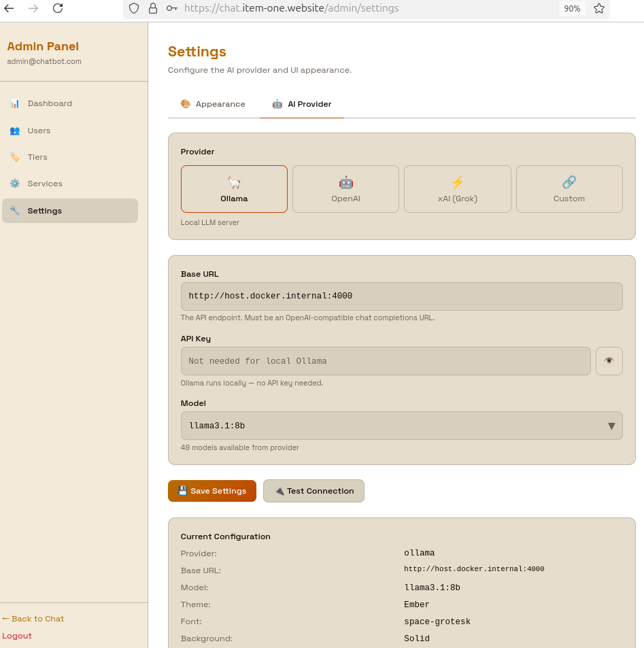This screenshot has width=644, height=648.
Task: Click the 'space-grotesk' font value
Action: 437,621
